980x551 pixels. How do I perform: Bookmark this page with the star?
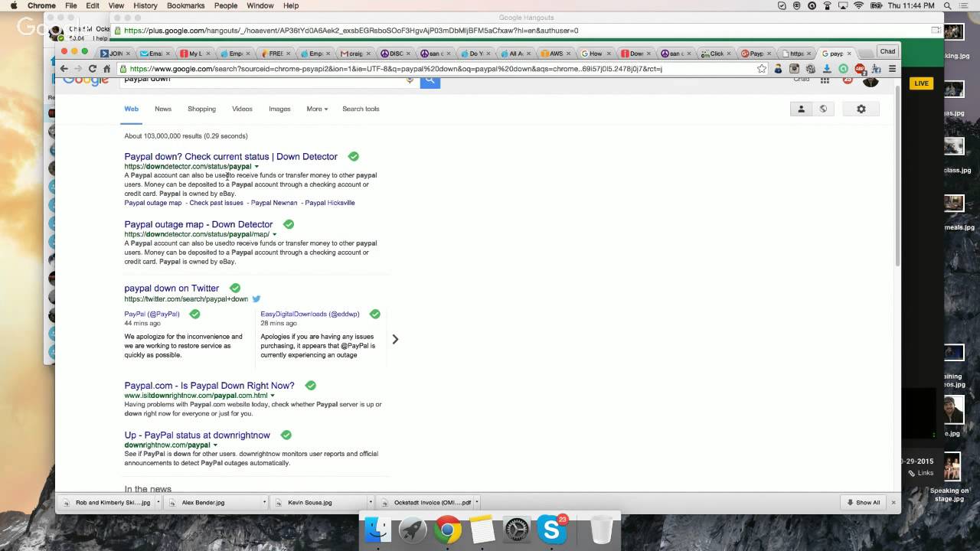coord(762,69)
